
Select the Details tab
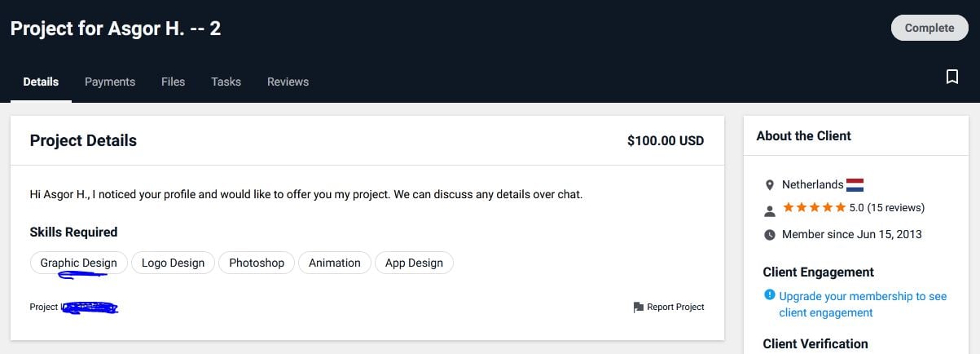(41, 82)
